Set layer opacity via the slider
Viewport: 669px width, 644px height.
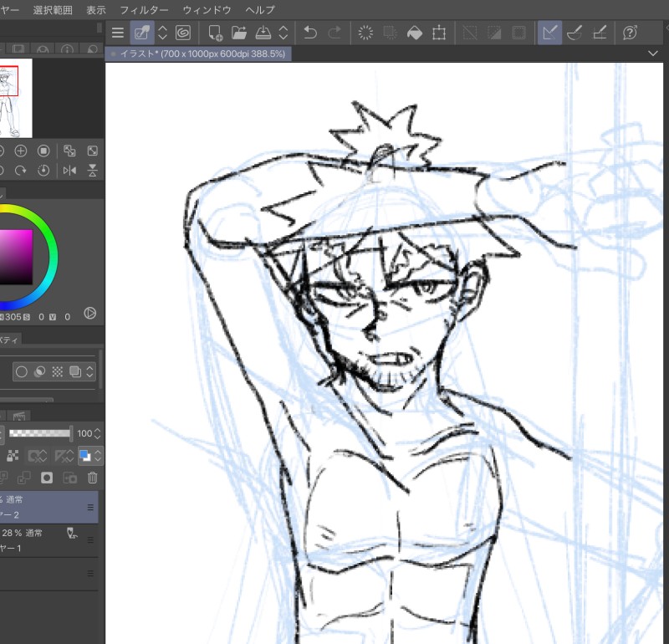click(40, 433)
